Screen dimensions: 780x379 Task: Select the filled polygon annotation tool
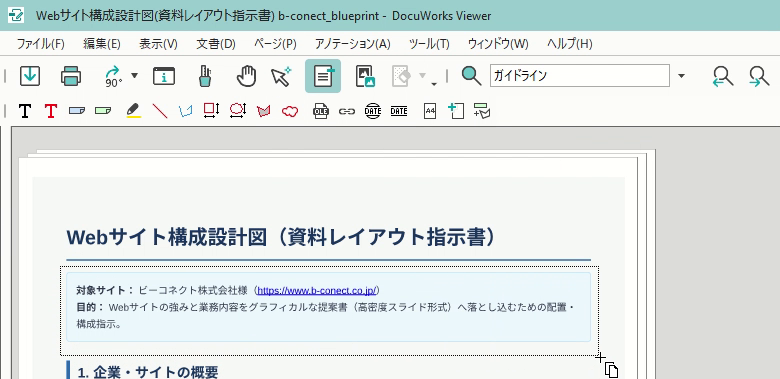click(264, 111)
